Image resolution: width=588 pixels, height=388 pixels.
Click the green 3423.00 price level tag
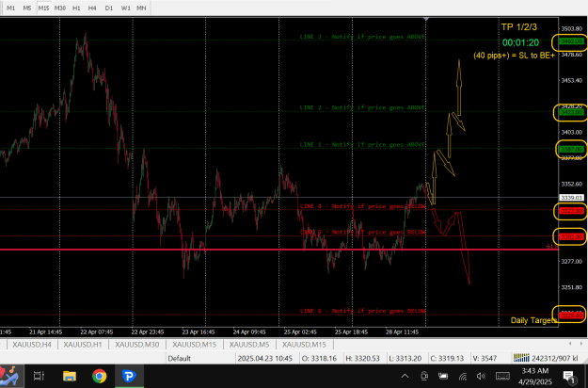pyautogui.click(x=571, y=112)
